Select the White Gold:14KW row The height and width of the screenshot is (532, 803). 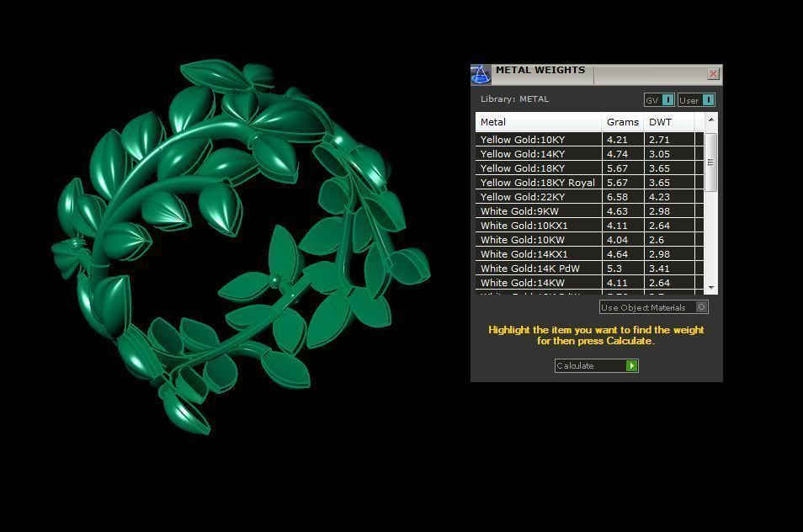click(x=589, y=283)
